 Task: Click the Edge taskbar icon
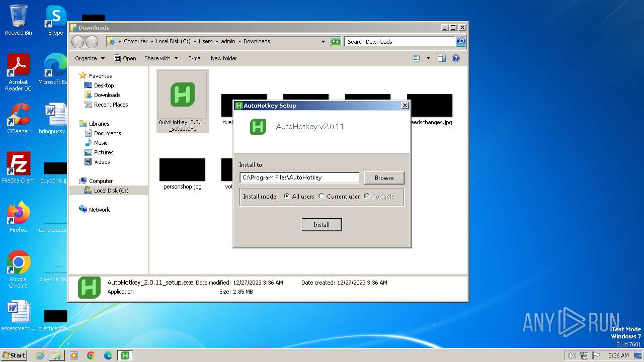point(108,355)
